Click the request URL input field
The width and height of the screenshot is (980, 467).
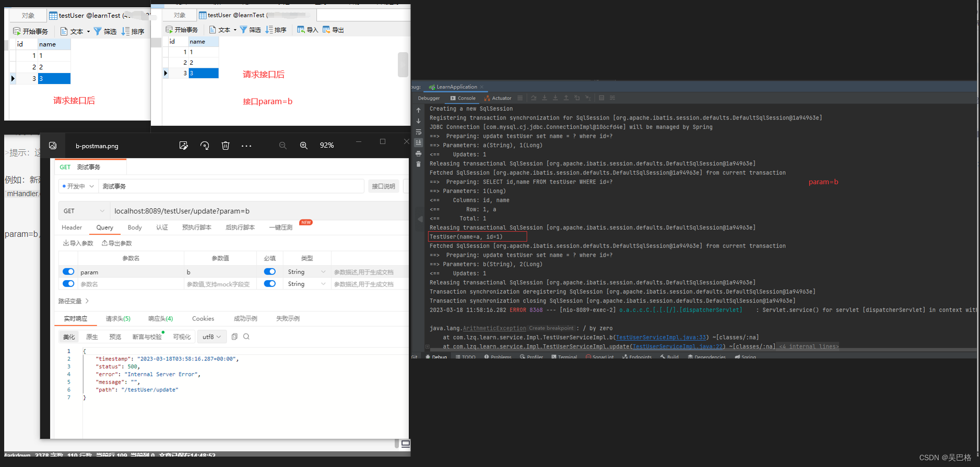click(x=258, y=211)
